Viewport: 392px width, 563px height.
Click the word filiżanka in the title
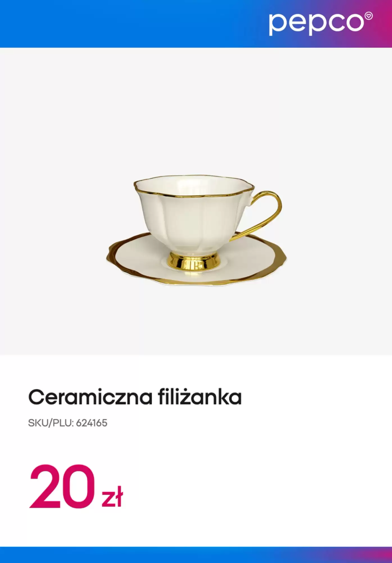pyautogui.click(x=200, y=397)
